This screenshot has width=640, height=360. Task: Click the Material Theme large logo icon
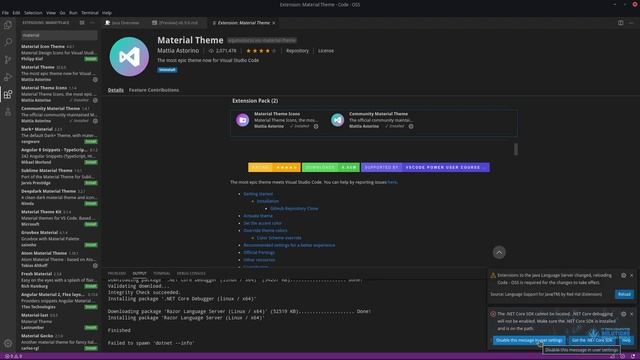click(129, 57)
